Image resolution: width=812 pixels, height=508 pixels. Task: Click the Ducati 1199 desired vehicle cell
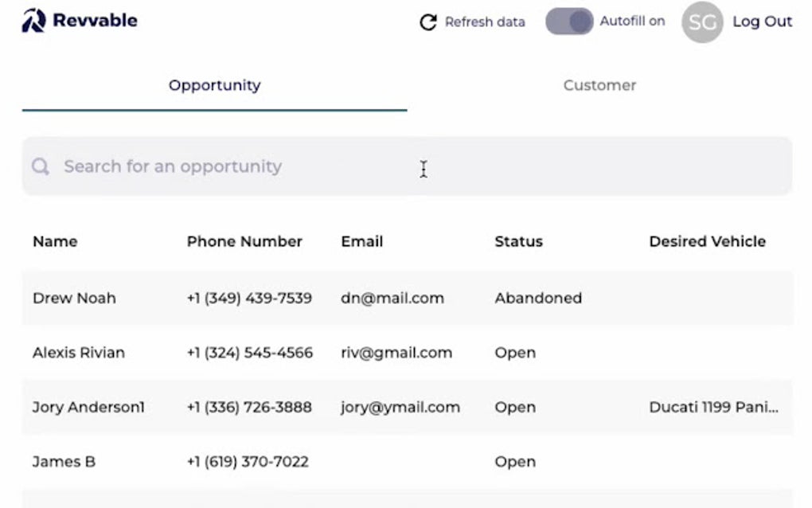coord(714,408)
